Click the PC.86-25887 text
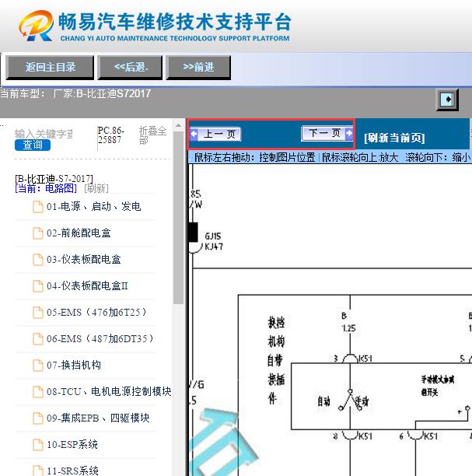Image resolution: width=472 pixels, height=476 pixels. 110,135
